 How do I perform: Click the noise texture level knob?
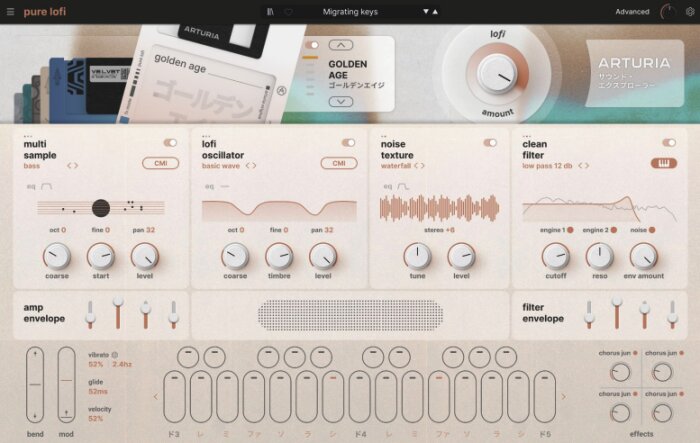coord(461,256)
